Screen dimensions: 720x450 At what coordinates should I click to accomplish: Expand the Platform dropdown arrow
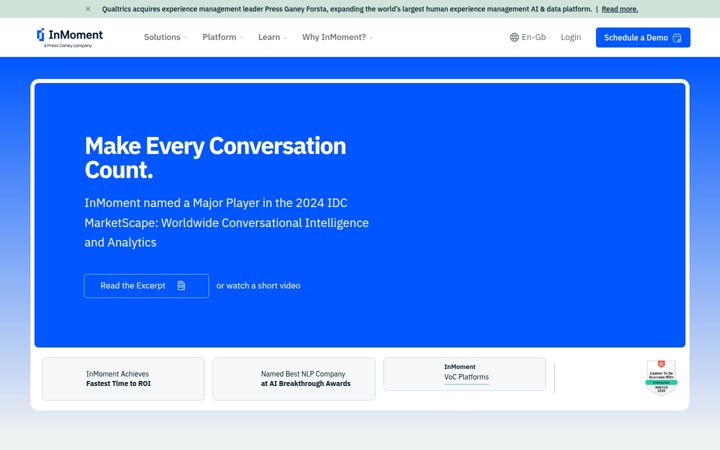coord(242,38)
